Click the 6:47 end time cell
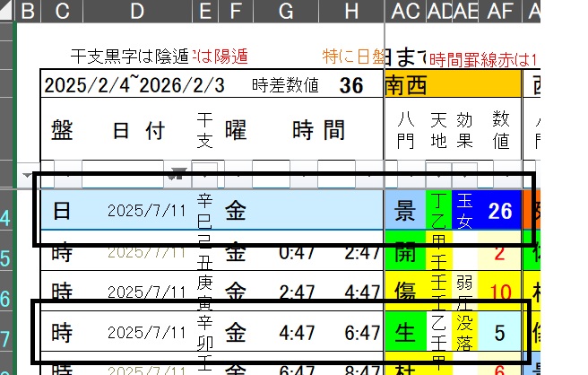The height and width of the screenshot is (375, 588). (x=363, y=333)
